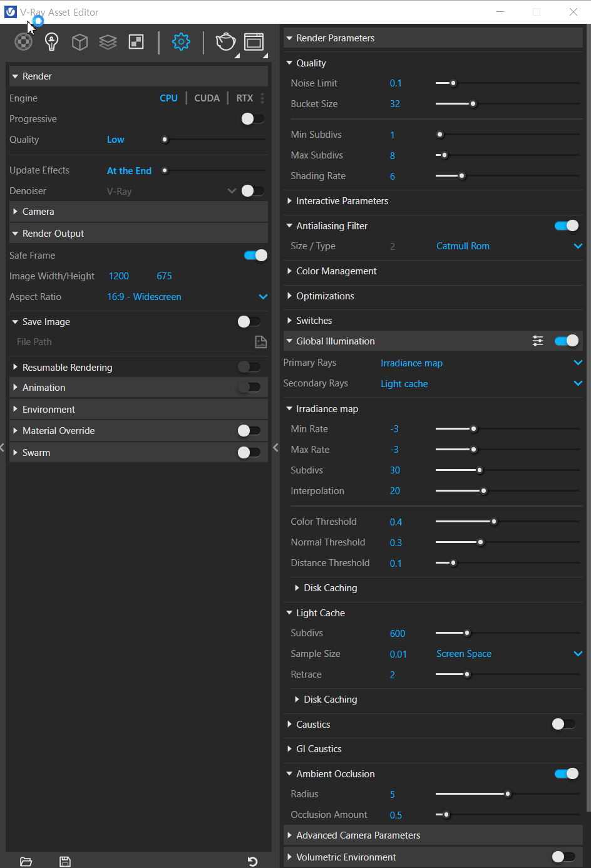Click the Image Width value 1200
Viewport: 591px width, 868px height.
pyautogui.click(x=119, y=276)
